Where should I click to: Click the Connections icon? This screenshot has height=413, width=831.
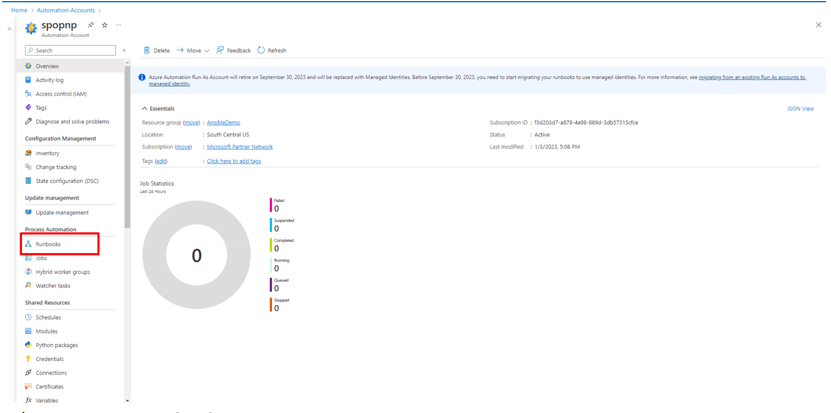(29, 373)
